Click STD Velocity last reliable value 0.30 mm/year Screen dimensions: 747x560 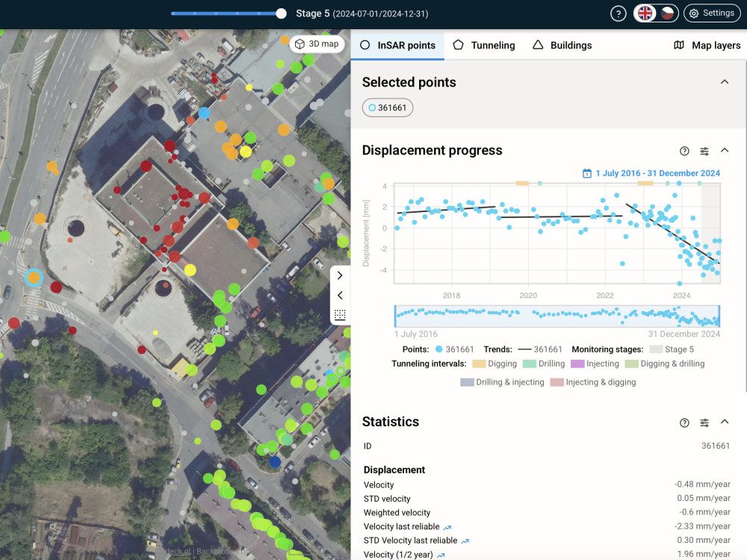[x=704, y=540]
